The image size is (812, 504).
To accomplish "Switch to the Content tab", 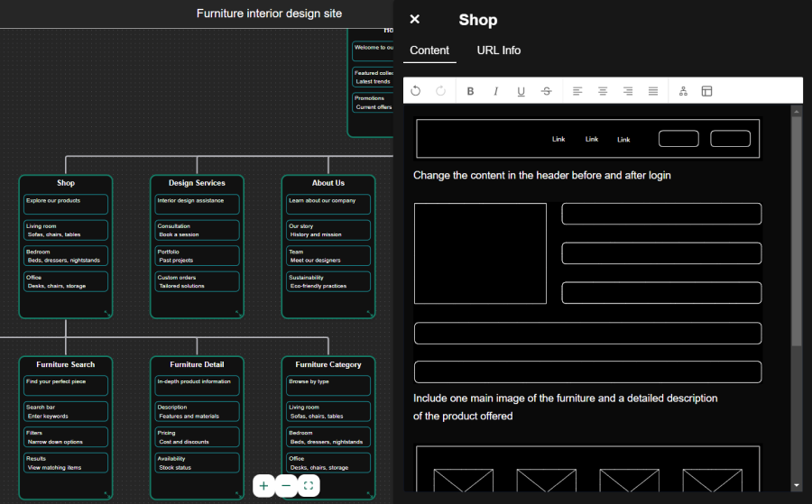I will pos(429,50).
